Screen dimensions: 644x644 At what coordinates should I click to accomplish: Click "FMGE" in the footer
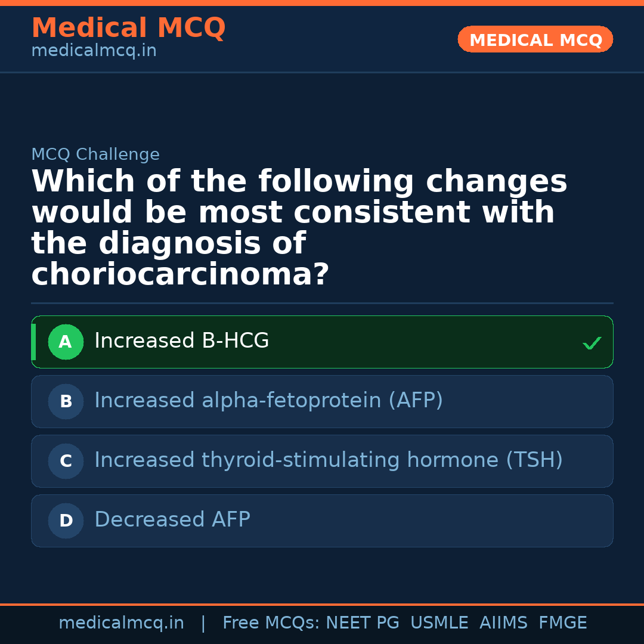[562, 623]
